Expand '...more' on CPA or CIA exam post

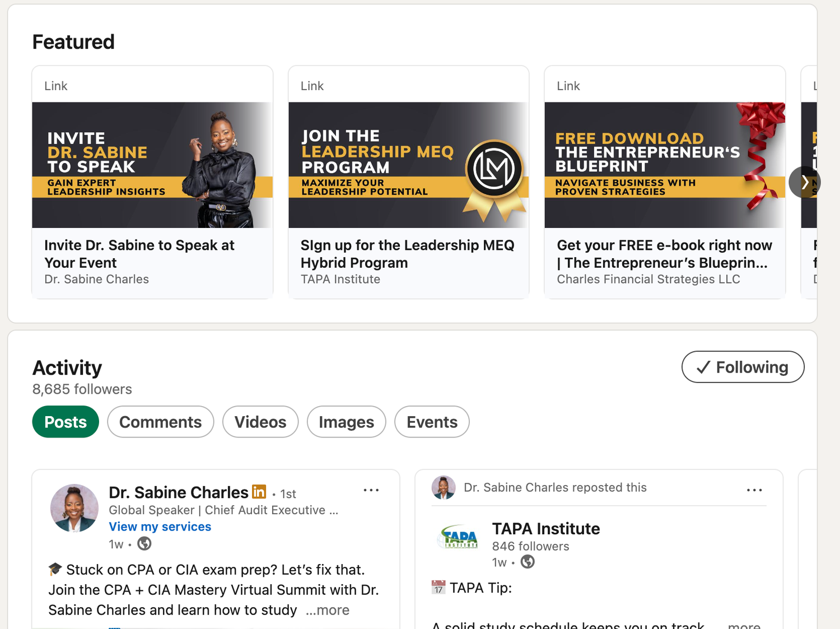pos(328,610)
